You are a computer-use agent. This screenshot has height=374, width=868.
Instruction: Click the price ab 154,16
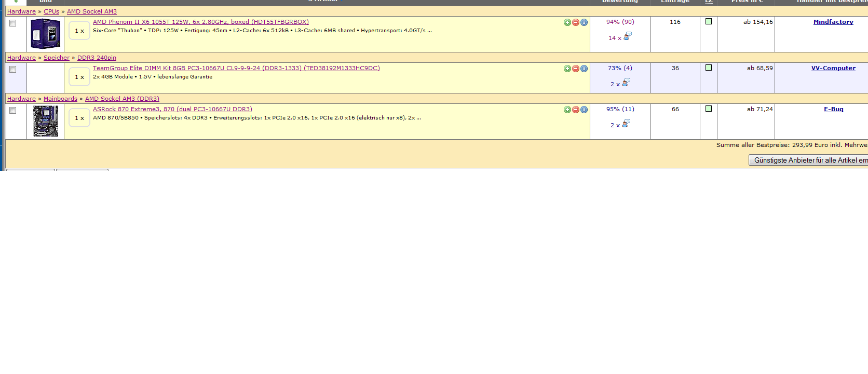pyautogui.click(x=758, y=22)
